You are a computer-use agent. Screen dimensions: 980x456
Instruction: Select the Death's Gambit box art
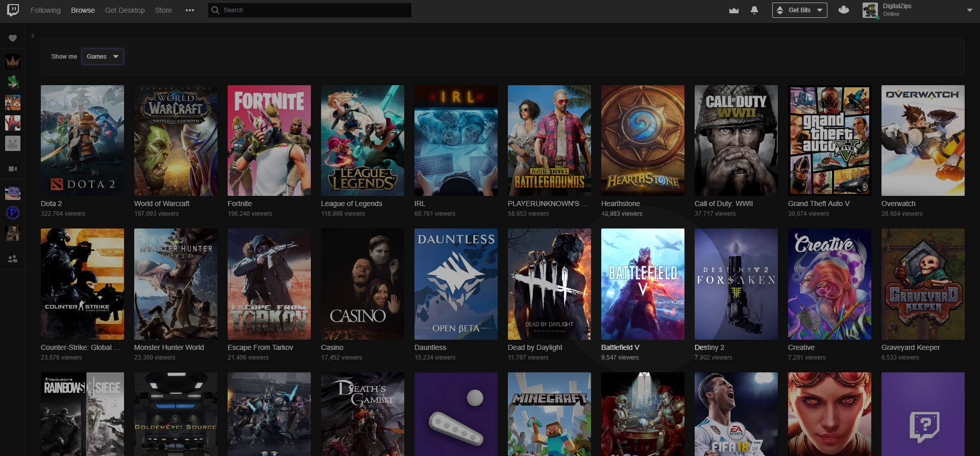[362, 414]
